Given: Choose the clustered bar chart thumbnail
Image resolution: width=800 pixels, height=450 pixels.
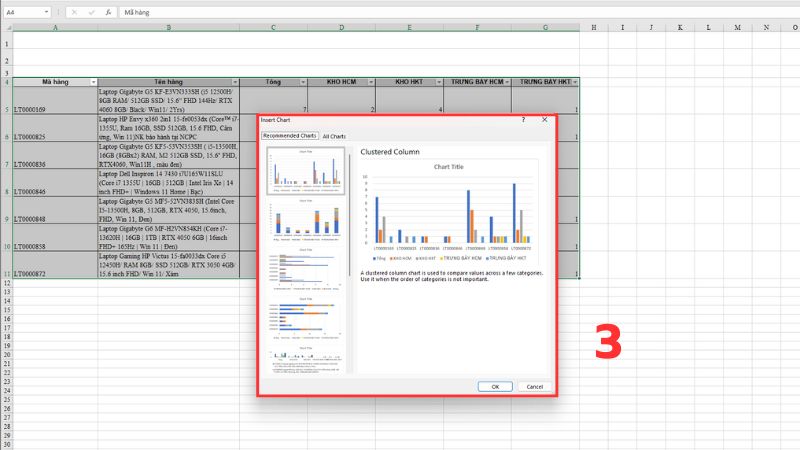Looking at the screenshot, I should tap(306, 269).
